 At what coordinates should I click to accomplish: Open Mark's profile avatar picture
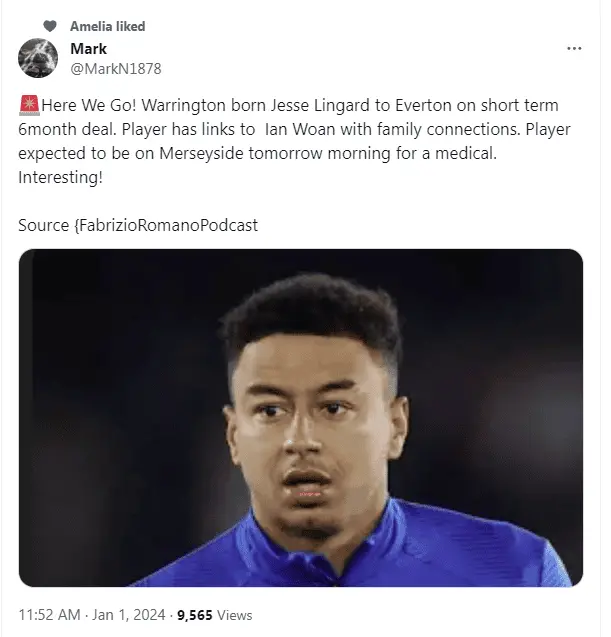tap(38, 58)
